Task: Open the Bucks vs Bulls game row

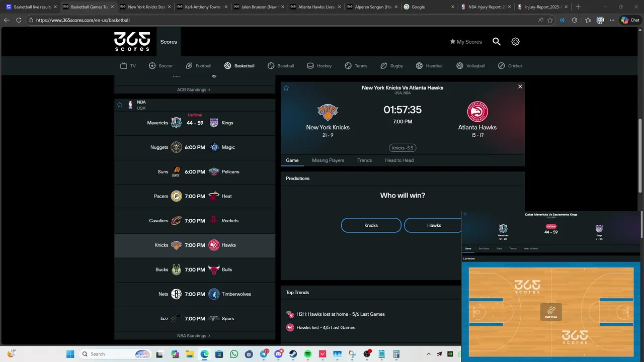Action: pyautogui.click(x=195, y=269)
